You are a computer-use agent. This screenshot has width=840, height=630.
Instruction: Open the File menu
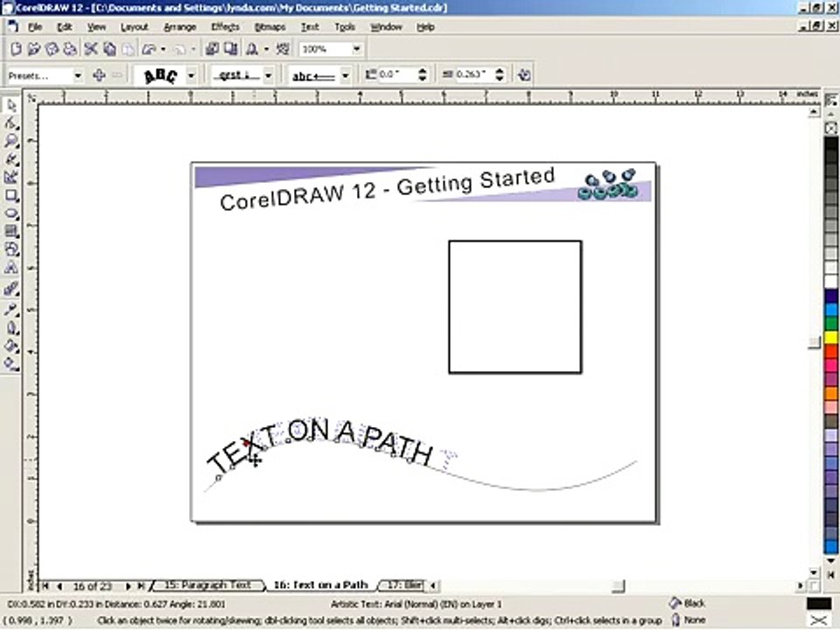pos(35,27)
